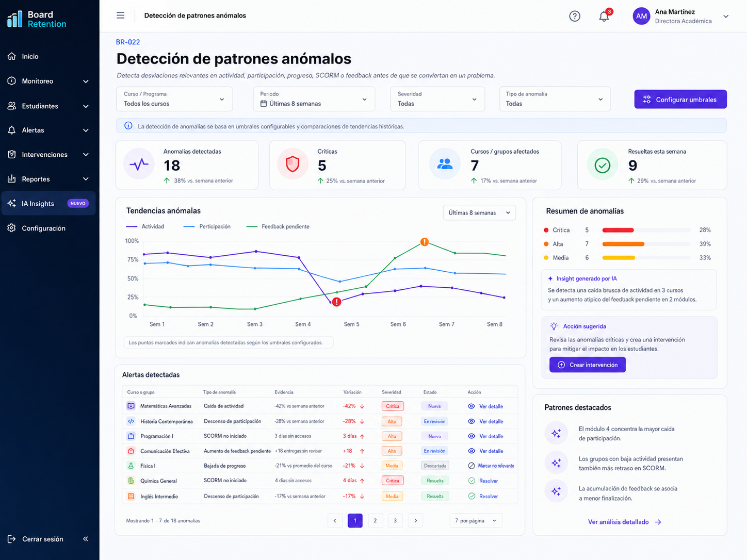Click the info icon in the banner
The width and height of the screenshot is (747, 560).
(x=128, y=126)
